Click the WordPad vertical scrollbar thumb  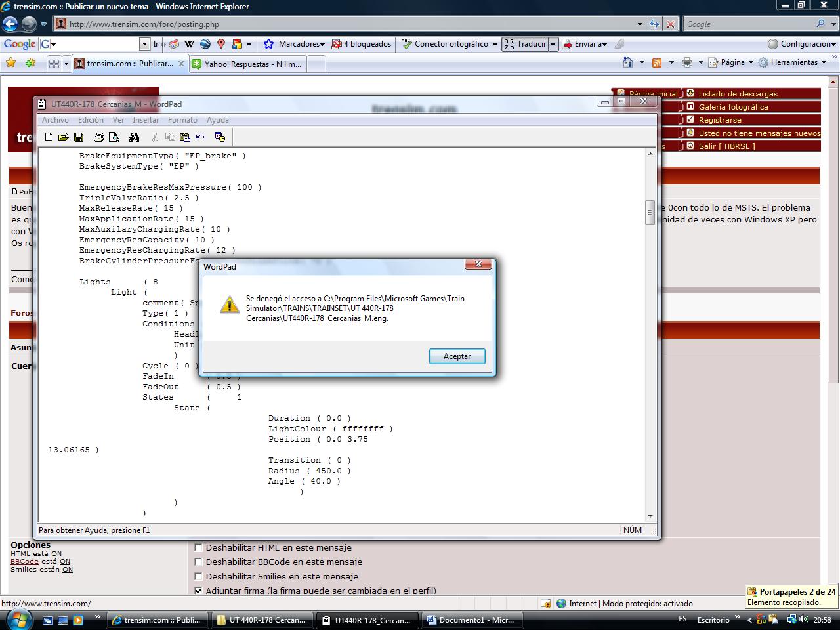click(x=650, y=212)
